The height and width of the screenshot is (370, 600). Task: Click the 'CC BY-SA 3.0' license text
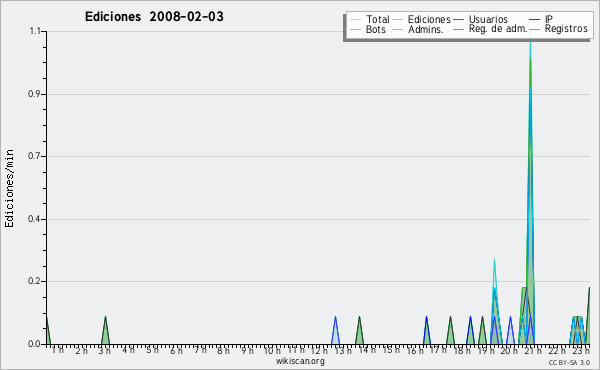click(x=569, y=362)
